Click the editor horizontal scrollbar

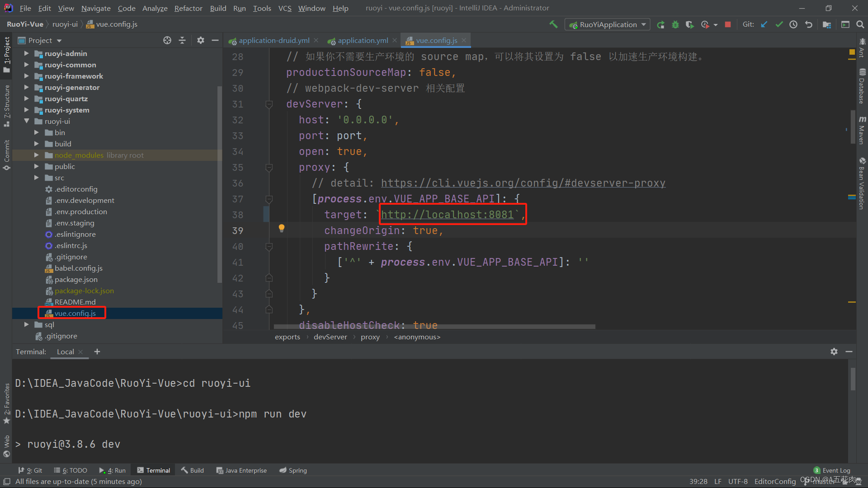point(434,326)
